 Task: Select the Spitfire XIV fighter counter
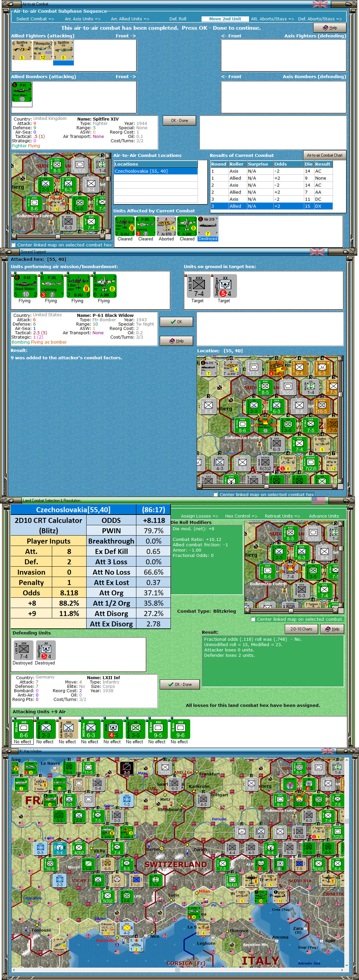coord(63,51)
